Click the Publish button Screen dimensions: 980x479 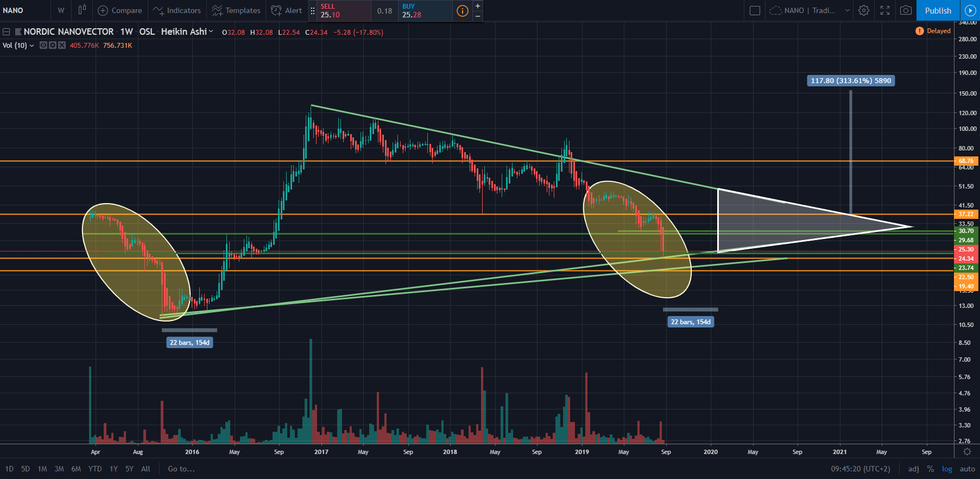[x=938, y=10]
